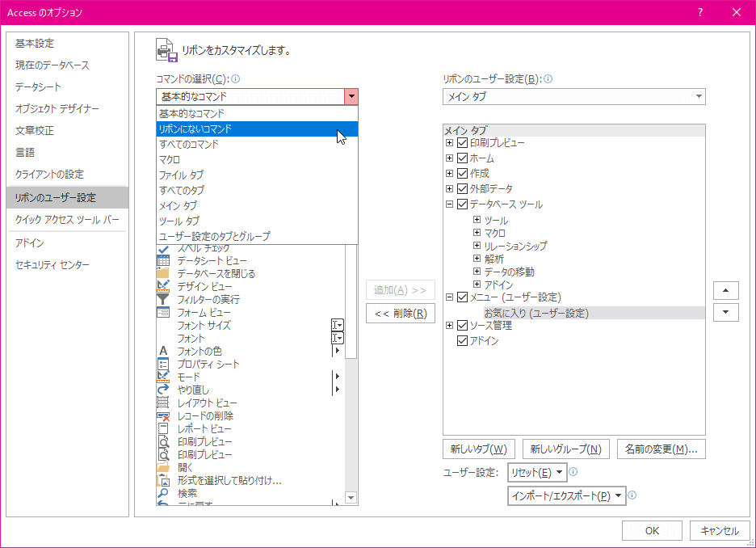Uncheck the ホーム tab checkbox
This screenshot has width=756, height=548.
462,158
